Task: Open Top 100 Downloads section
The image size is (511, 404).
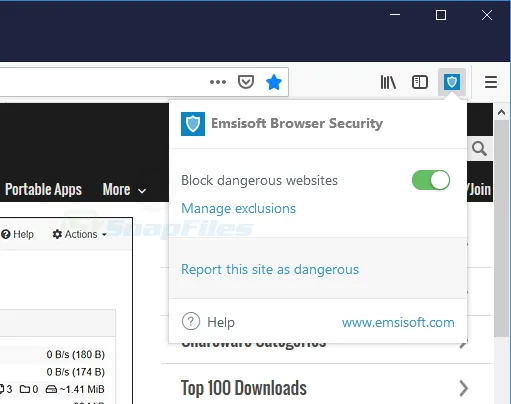Action: click(x=243, y=388)
